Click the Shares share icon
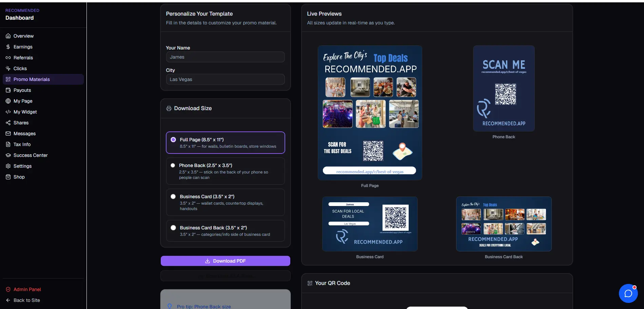The height and width of the screenshot is (309, 644). coord(8,123)
